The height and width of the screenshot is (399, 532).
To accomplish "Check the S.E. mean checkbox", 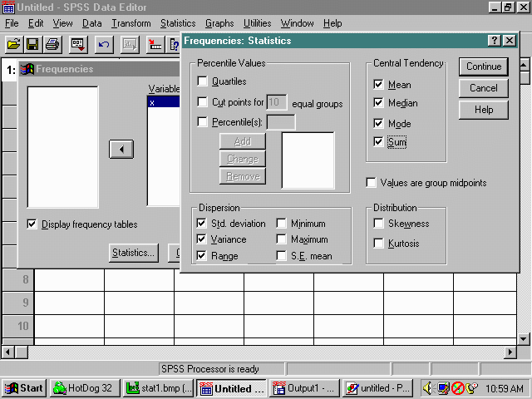I will pos(281,255).
